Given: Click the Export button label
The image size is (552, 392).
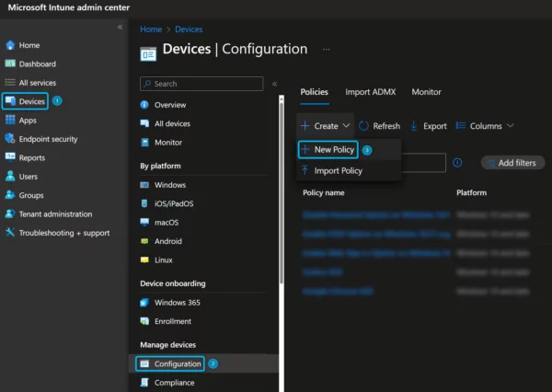Looking at the screenshot, I should [x=435, y=126].
